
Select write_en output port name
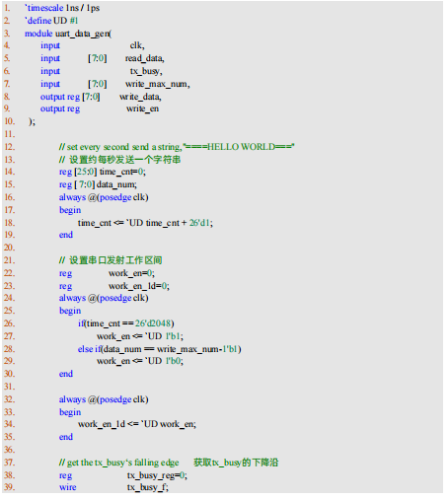click(x=142, y=108)
